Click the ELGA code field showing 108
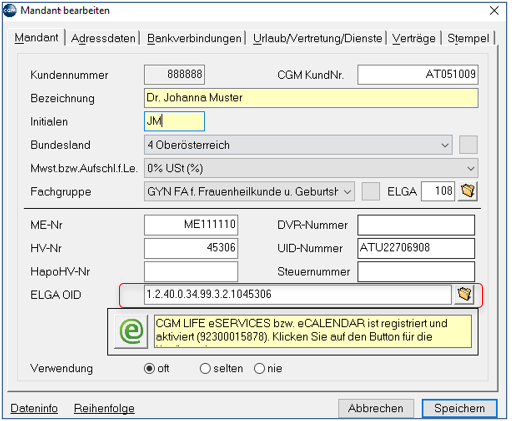This screenshot has height=421, width=512. click(438, 191)
